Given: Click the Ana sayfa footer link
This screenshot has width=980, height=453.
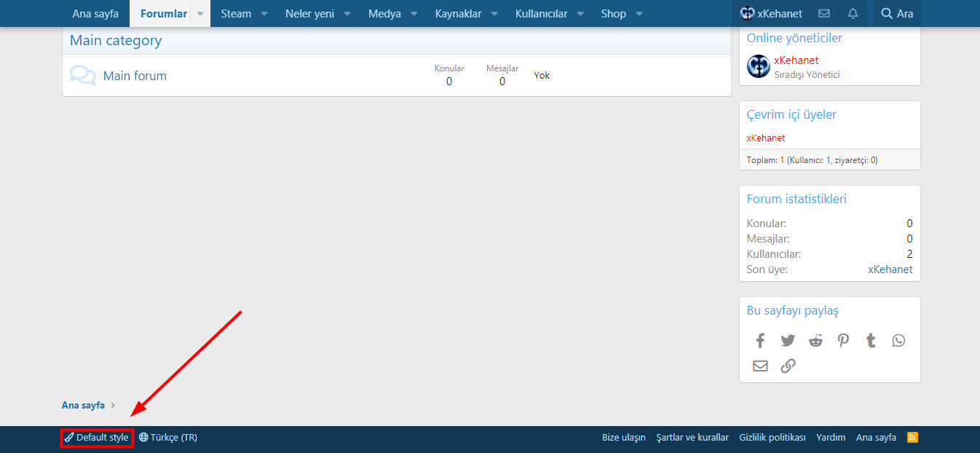Looking at the screenshot, I should click(x=876, y=438).
